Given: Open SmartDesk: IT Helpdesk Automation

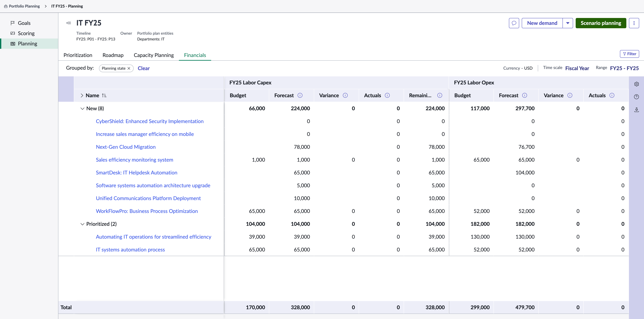Looking at the screenshot, I should (x=136, y=173).
